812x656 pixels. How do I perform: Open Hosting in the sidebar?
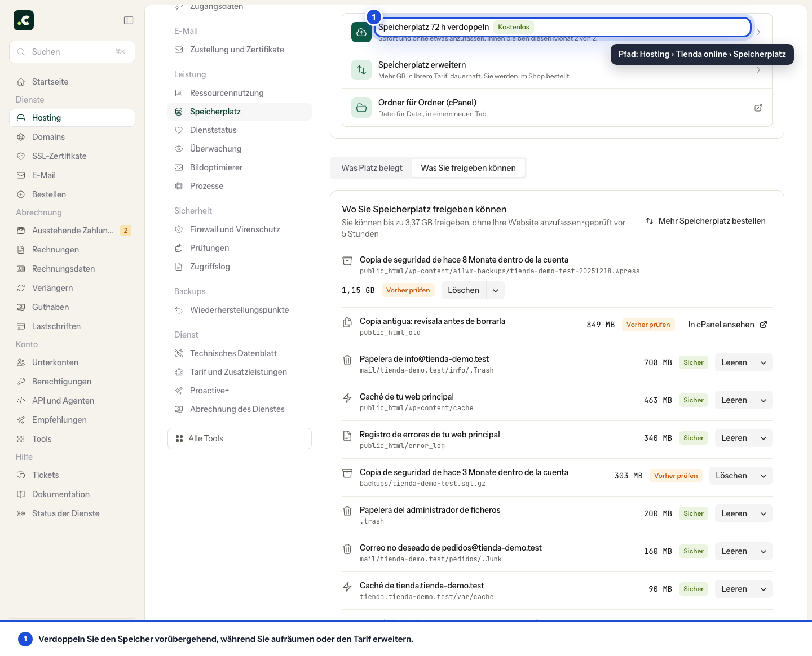coord(72,118)
